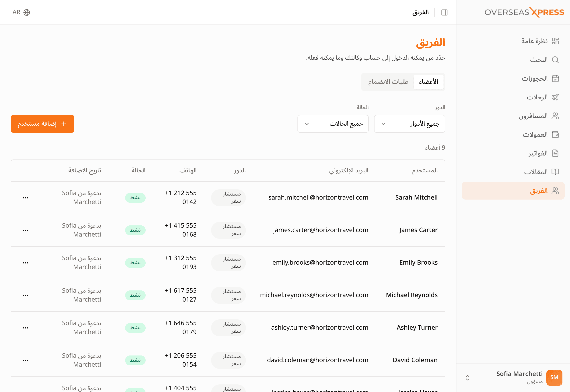Click the إضافة مستخدم add user button

(x=43, y=124)
